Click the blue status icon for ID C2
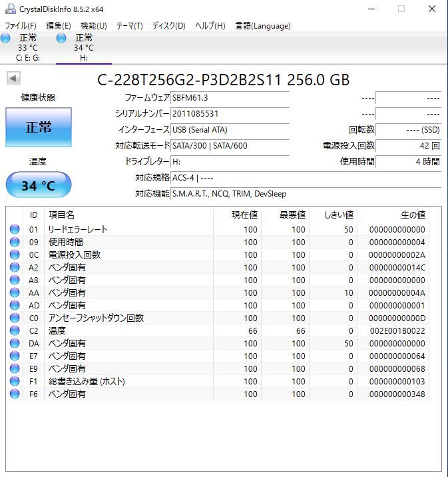The height and width of the screenshot is (477, 448). tap(15, 330)
